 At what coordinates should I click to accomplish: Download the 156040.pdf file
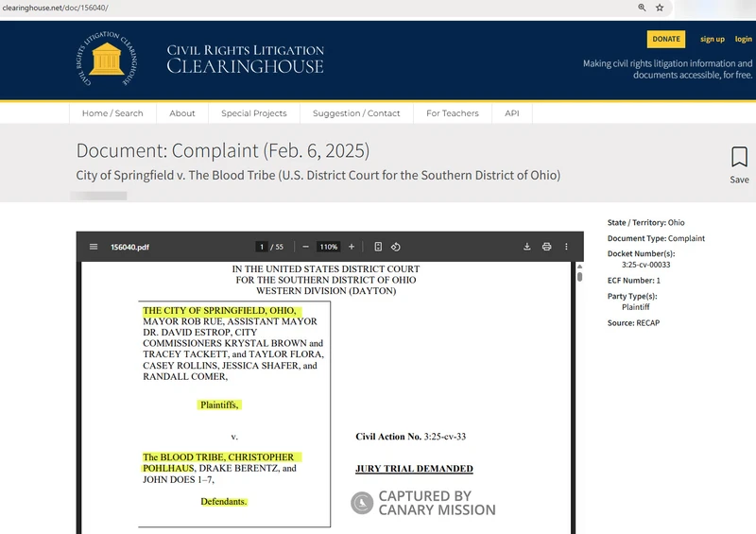tap(527, 247)
